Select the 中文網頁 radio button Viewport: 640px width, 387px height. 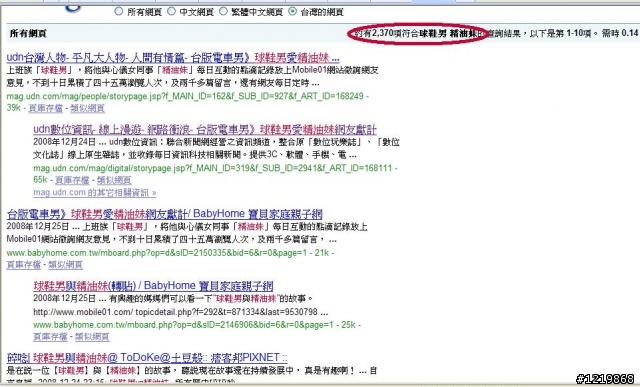(x=171, y=12)
